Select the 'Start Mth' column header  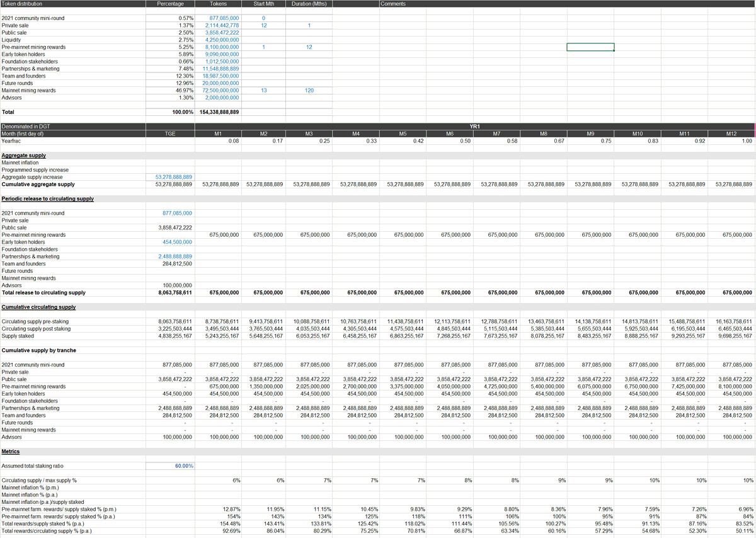pyautogui.click(x=263, y=4)
